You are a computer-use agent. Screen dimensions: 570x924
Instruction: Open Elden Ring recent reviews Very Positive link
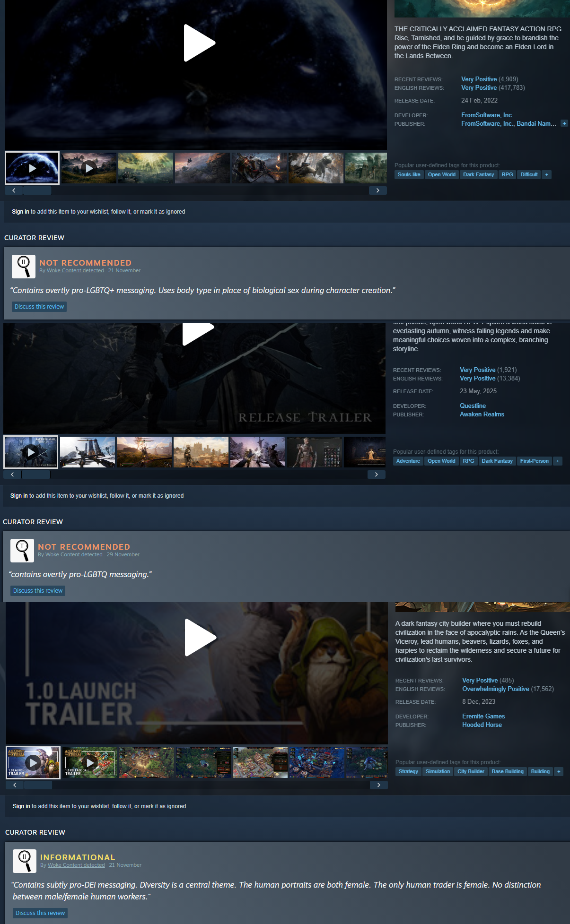pos(479,79)
